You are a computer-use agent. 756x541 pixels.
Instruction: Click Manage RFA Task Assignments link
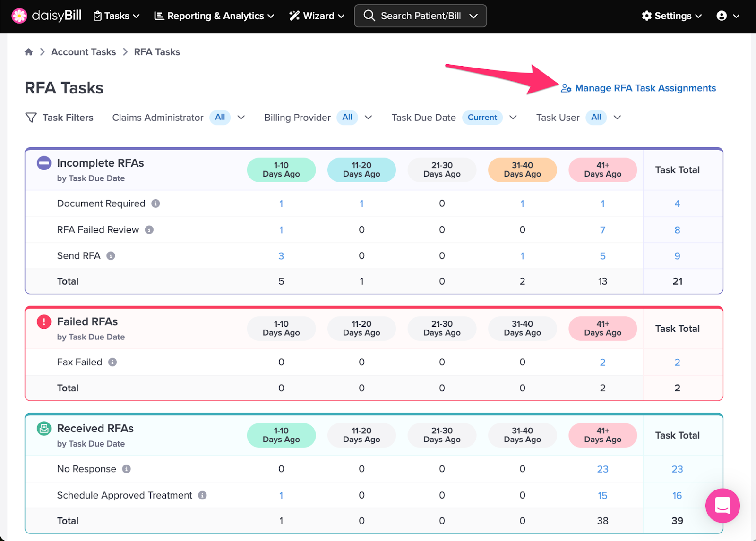(x=638, y=88)
